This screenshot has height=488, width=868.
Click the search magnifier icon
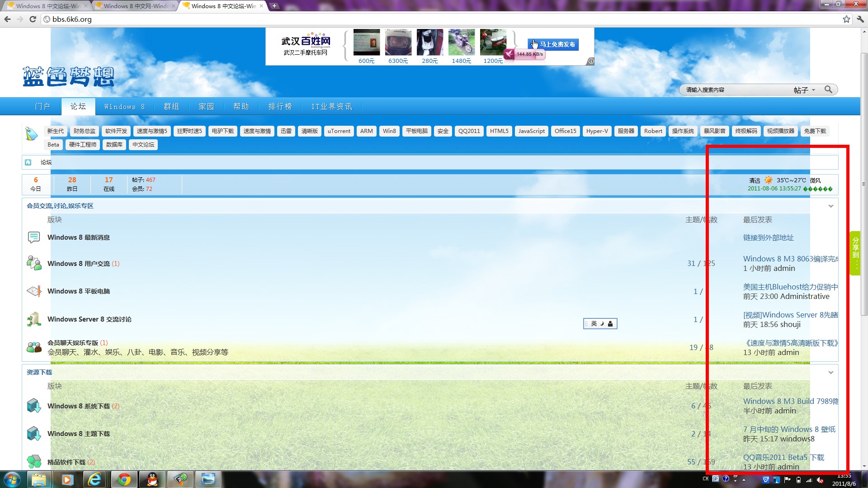pyautogui.click(x=828, y=90)
